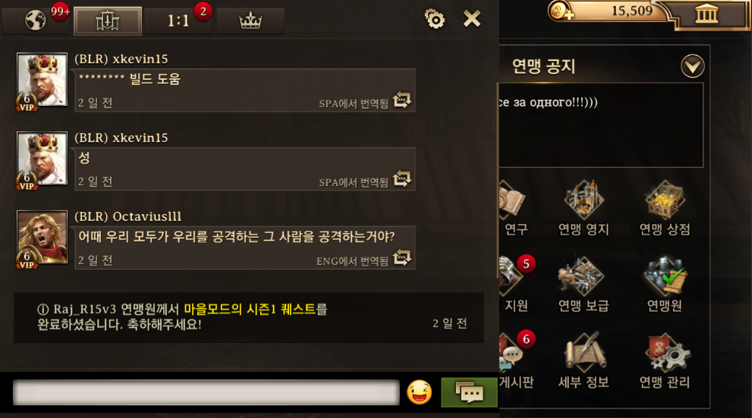The image size is (752, 418).
Task: Focus the chat message input field
Action: (x=206, y=393)
